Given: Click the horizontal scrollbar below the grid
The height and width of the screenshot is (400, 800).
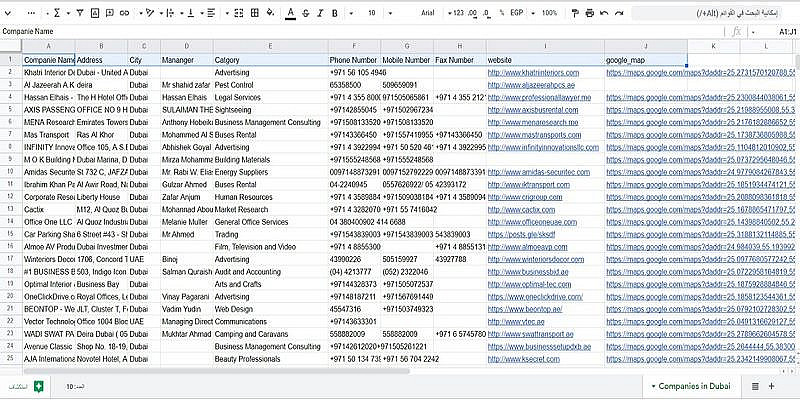Looking at the screenshot, I should point(216,371).
